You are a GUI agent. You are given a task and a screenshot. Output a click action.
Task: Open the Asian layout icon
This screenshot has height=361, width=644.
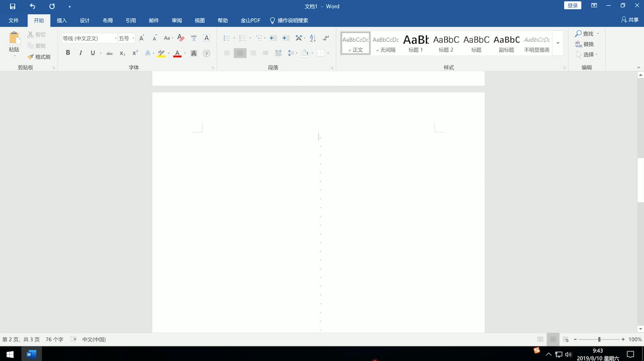pos(299,38)
